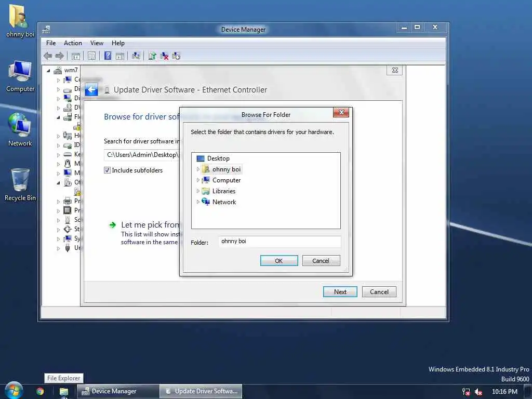Click Next in Update Driver Software wizard
Image resolution: width=532 pixels, height=399 pixels.
[x=340, y=292]
